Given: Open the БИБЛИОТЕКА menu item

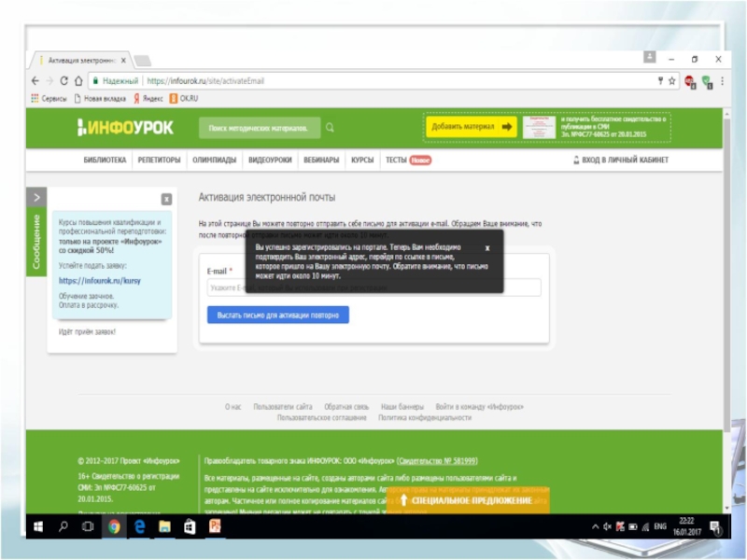Looking at the screenshot, I should [105, 160].
